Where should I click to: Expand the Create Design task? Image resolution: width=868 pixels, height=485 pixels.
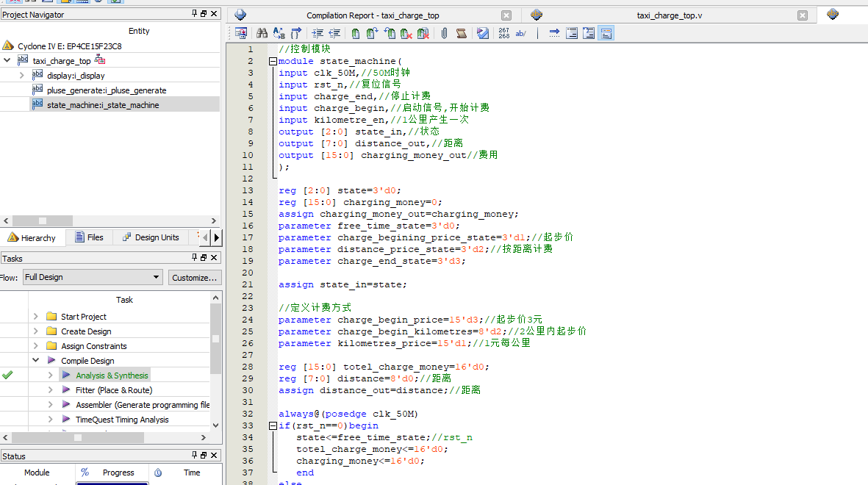(x=36, y=331)
